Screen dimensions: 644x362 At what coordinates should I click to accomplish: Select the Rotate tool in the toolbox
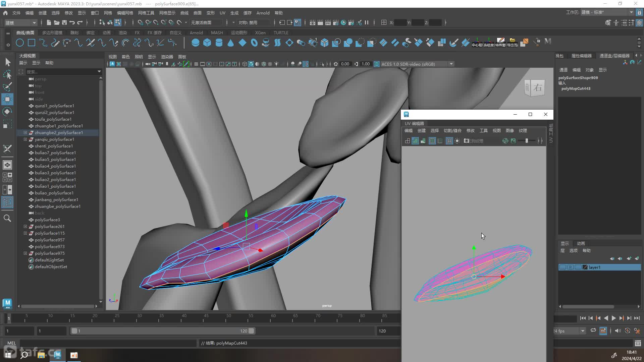tap(7, 112)
